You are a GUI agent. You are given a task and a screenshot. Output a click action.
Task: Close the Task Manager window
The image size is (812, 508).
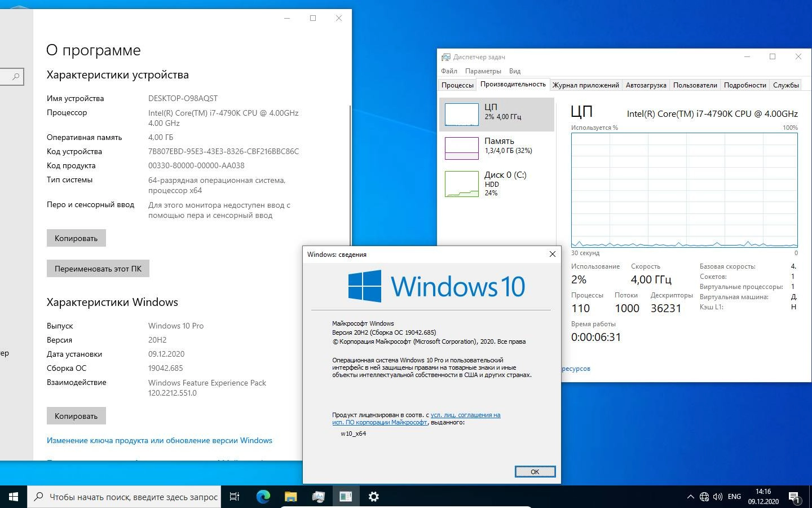click(798, 56)
